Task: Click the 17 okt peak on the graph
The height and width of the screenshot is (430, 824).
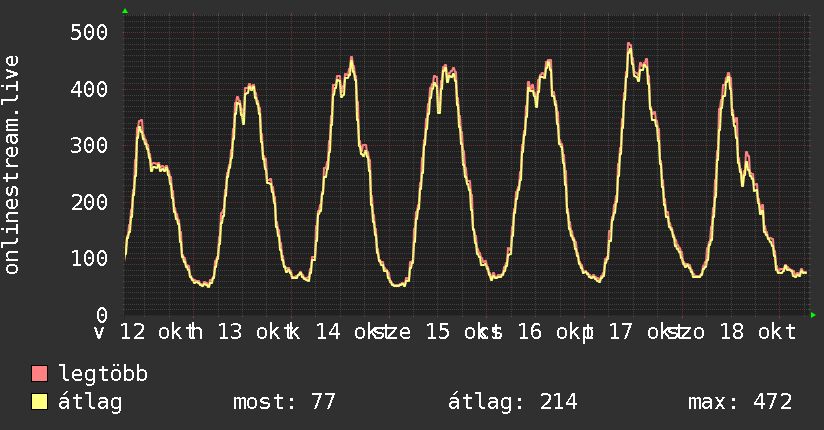Action: click(629, 45)
